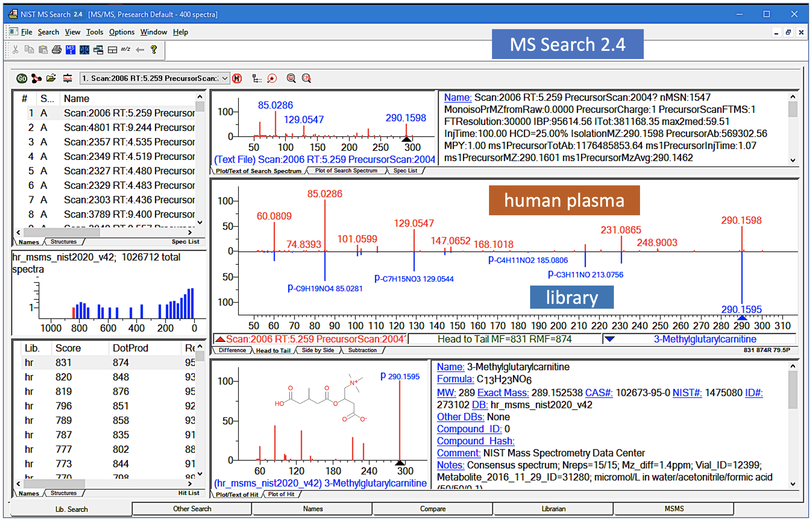Minimize the inner MDI child window
The height and width of the screenshot is (521, 812).
pyautogui.click(x=776, y=33)
